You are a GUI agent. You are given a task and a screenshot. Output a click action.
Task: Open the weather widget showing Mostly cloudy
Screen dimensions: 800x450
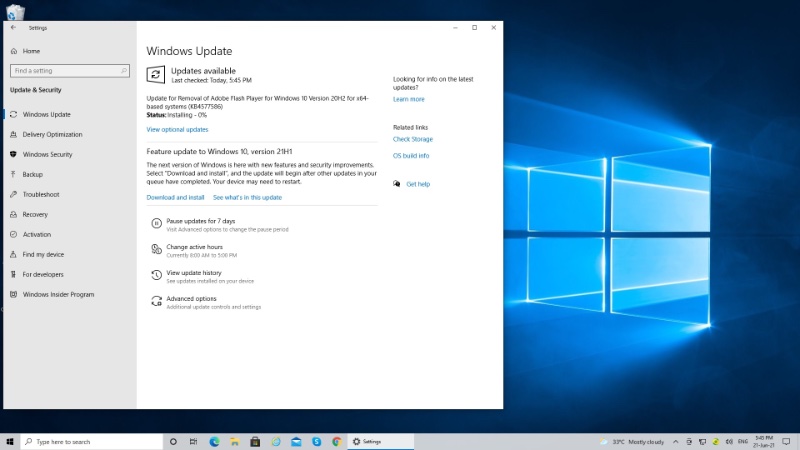(632, 442)
